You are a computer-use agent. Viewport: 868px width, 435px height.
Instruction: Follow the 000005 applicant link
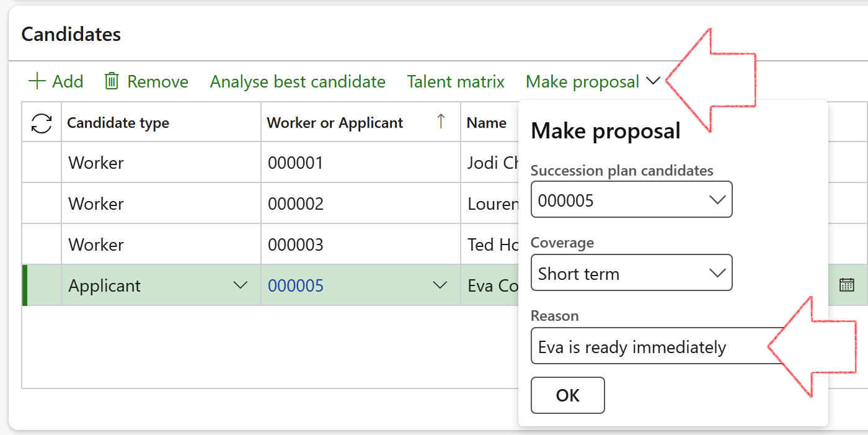(x=296, y=285)
